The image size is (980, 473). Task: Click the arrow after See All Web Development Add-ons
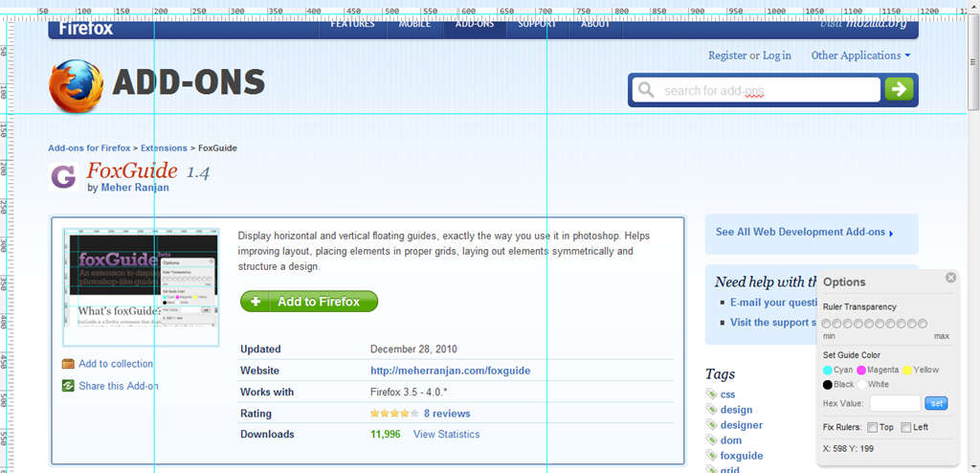click(x=891, y=234)
